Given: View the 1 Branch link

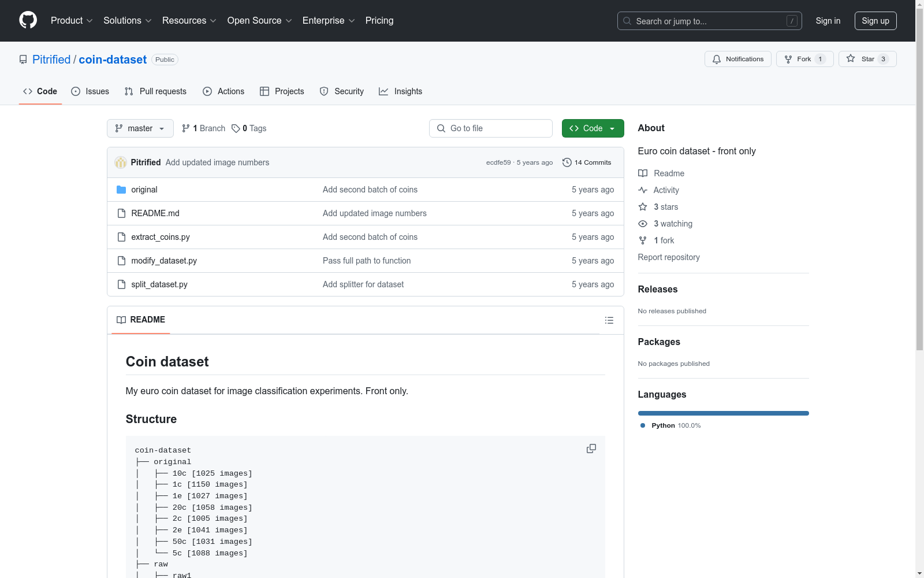Looking at the screenshot, I should pyautogui.click(x=203, y=128).
